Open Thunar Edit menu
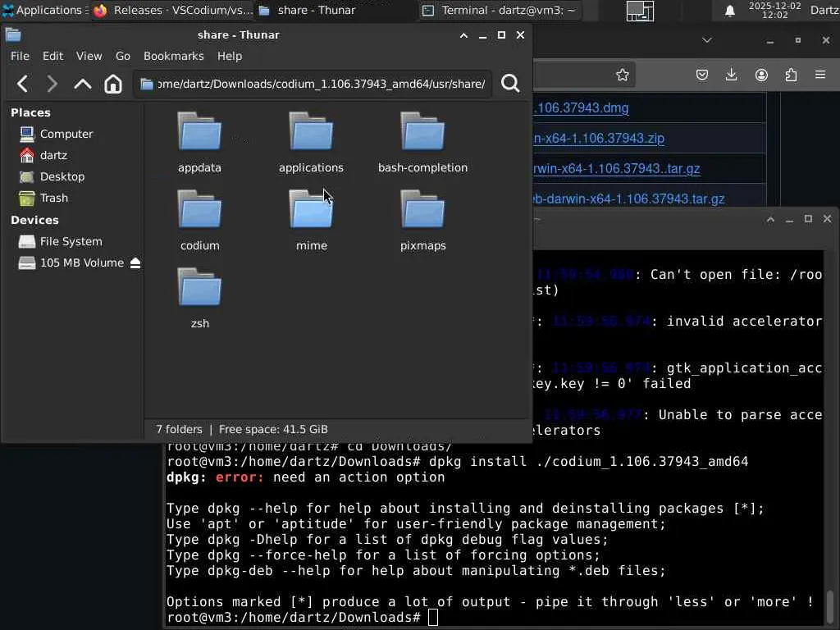This screenshot has height=630, width=840. tap(53, 56)
